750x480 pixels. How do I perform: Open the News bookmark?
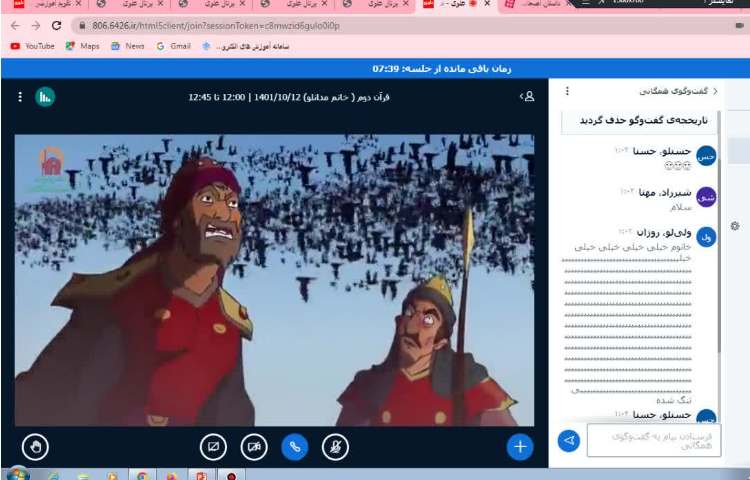tap(128, 46)
